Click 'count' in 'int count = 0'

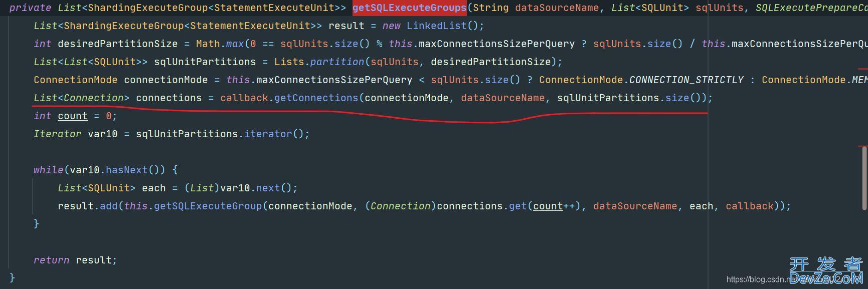pyautogui.click(x=72, y=116)
